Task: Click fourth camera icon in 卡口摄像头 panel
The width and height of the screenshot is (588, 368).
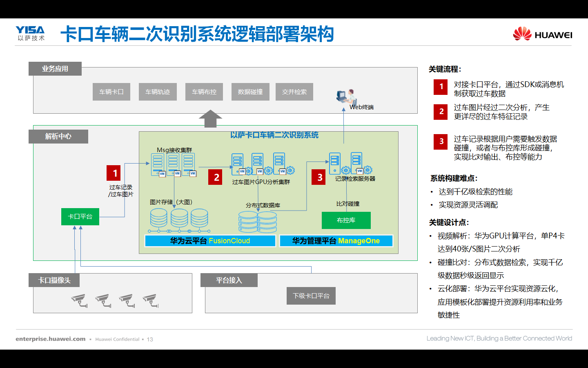Action: [x=151, y=301]
